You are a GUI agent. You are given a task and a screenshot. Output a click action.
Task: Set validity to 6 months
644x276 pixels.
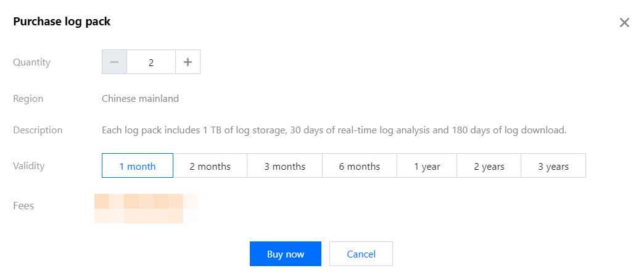coord(359,166)
